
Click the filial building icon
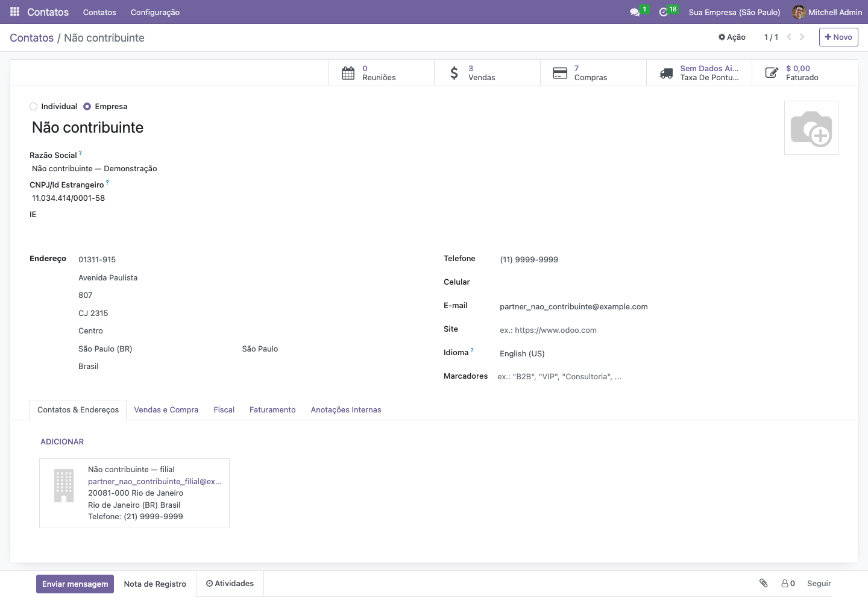(64, 486)
